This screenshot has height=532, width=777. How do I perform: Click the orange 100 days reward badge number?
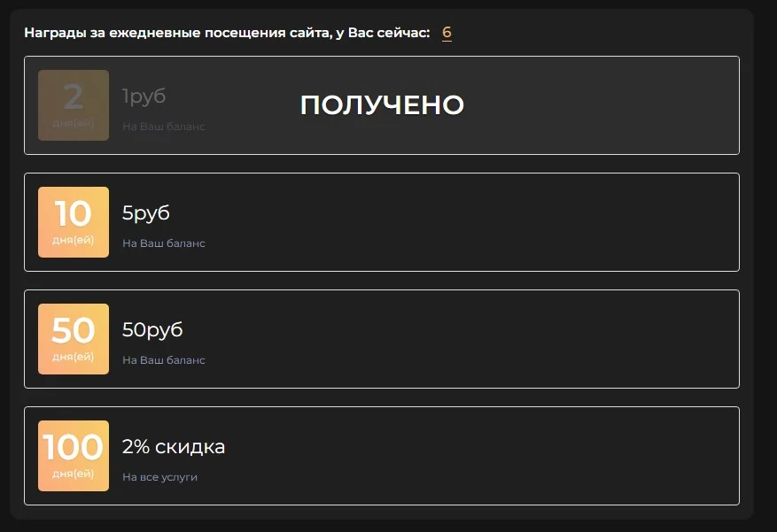pyautogui.click(x=74, y=448)
